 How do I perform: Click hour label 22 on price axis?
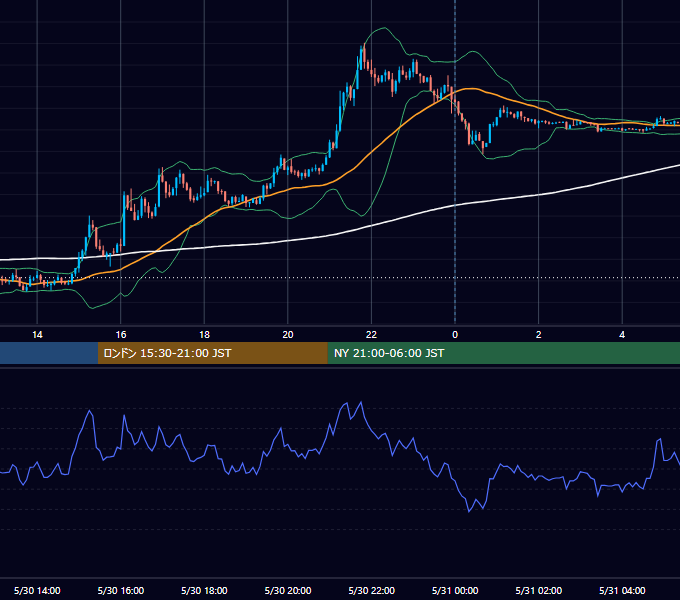pos(372,335)
